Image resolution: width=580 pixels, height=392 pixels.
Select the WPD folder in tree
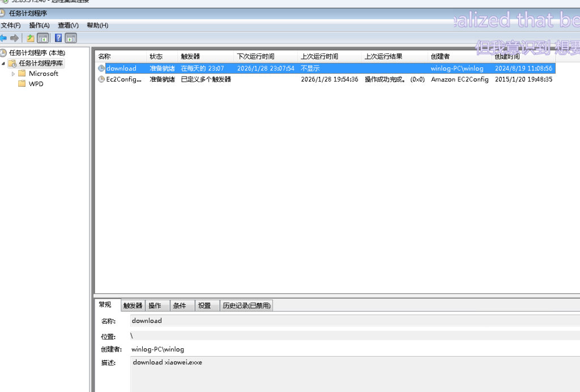point(36,84)
